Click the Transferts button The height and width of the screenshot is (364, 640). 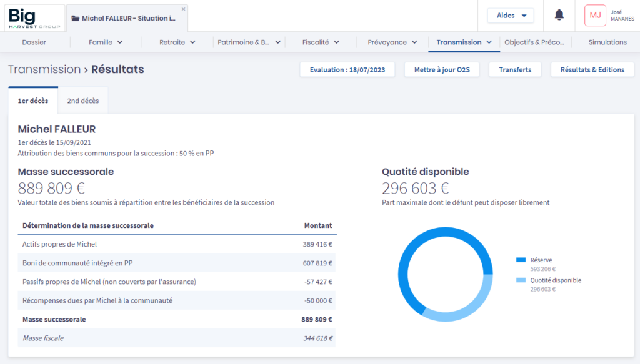(515, 70)
